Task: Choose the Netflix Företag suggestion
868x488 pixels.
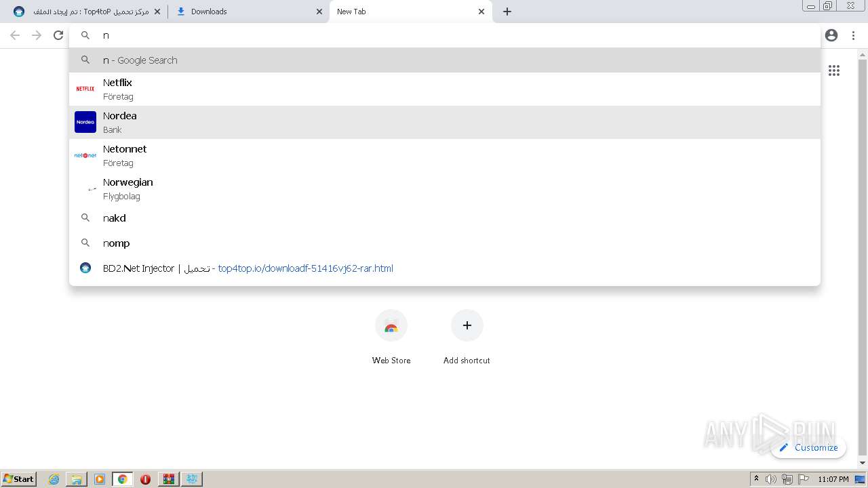Action: [445, 89]
